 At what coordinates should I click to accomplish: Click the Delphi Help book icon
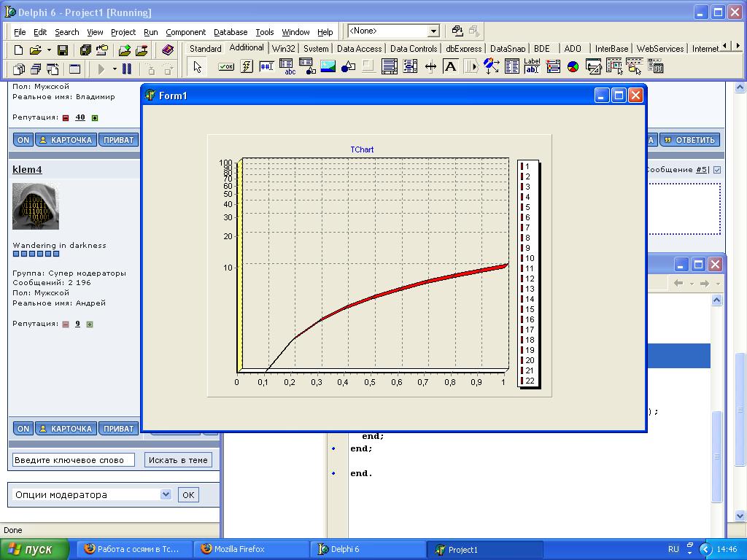click(168, 50)
